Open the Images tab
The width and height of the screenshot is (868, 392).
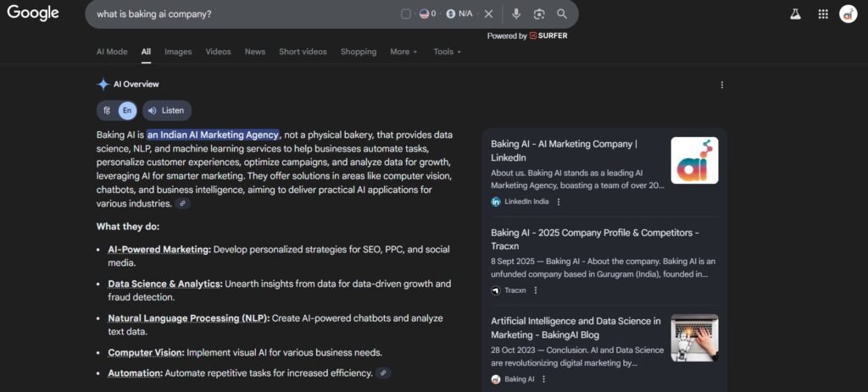pos(178,52)
